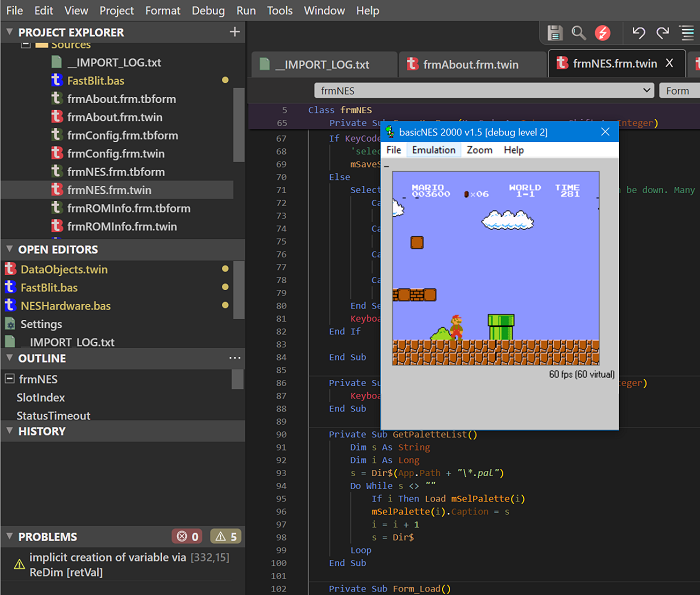Click the outline list icon in the toolbar
This screenshot has width=700, height=595.
pos(688,33)
